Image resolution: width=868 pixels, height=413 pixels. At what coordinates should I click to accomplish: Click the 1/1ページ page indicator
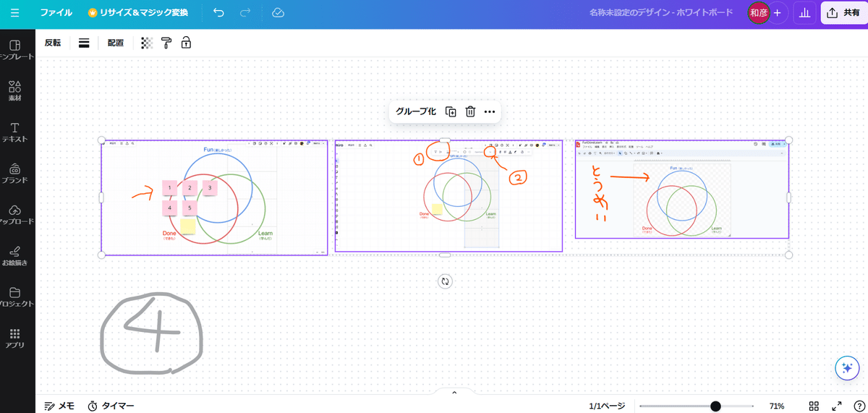(607, 406)
